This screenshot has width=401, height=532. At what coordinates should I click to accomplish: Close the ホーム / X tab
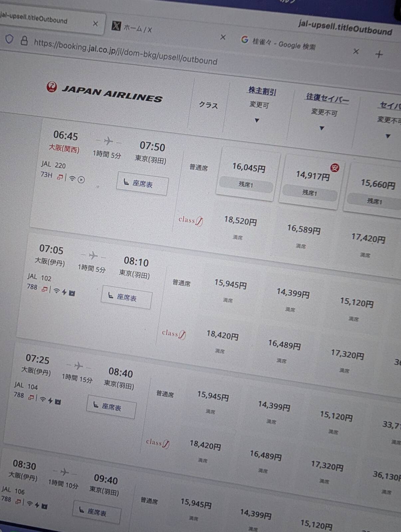pos(223,37)
